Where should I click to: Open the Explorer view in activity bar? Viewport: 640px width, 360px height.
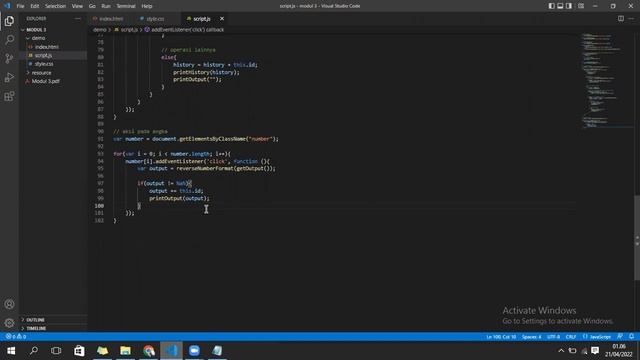pyautogui.click(x=9, y=21)
